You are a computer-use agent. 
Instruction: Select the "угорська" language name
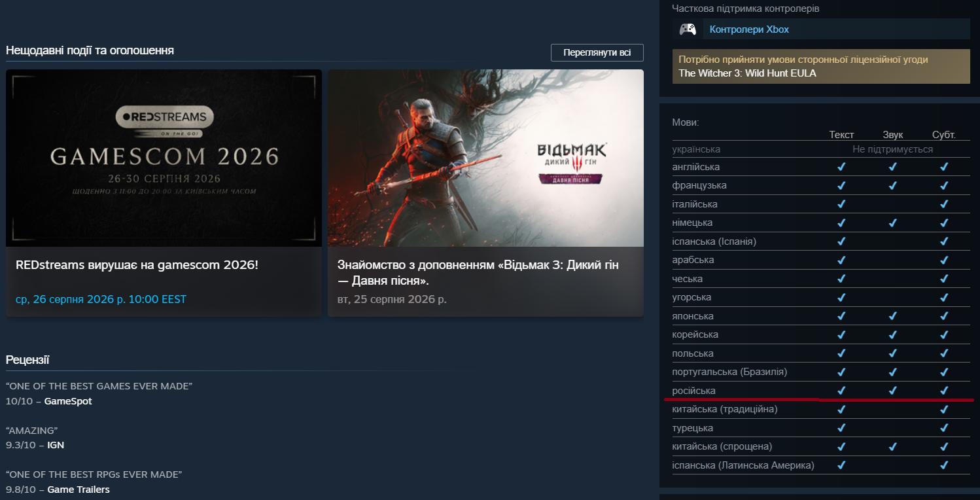click(x=691, y=297)
